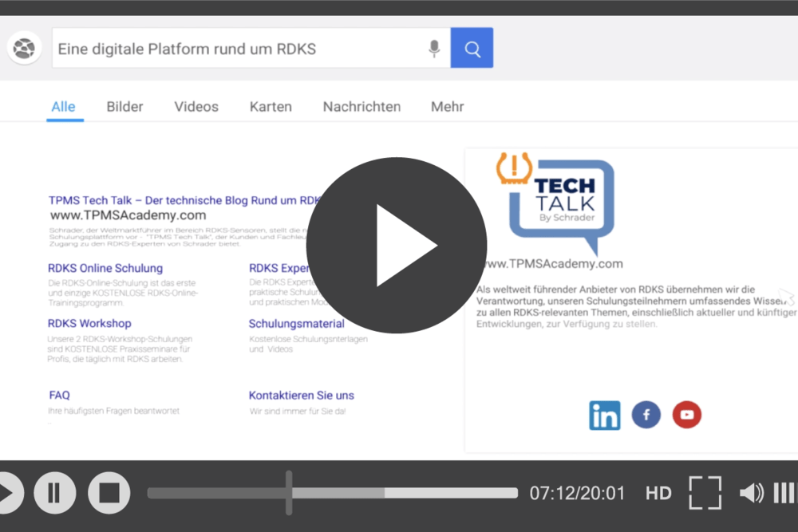The width and height of the screenshot is (798, 532).
Task: Start video with large center play button
Action: click(x=397, y=245)
